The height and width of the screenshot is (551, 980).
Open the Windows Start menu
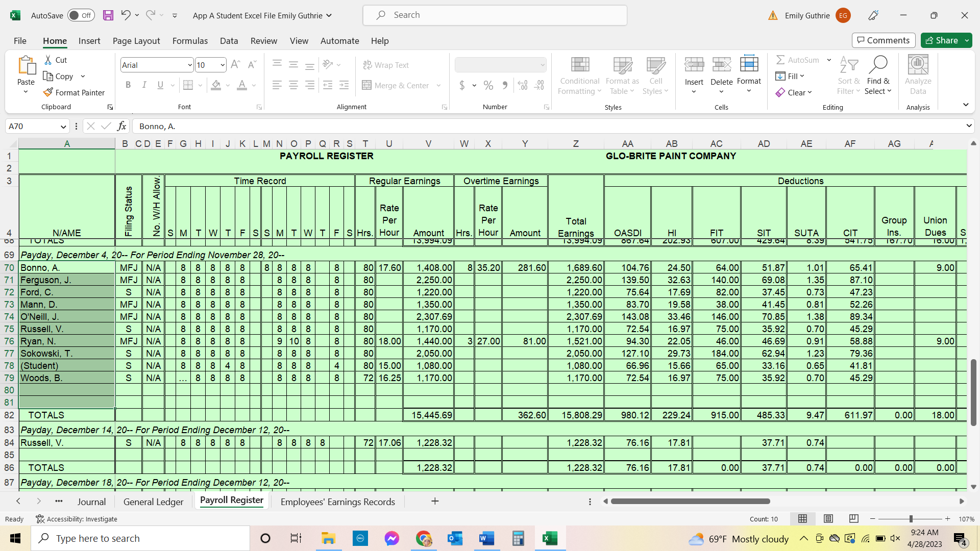click(x=15, y=538)
